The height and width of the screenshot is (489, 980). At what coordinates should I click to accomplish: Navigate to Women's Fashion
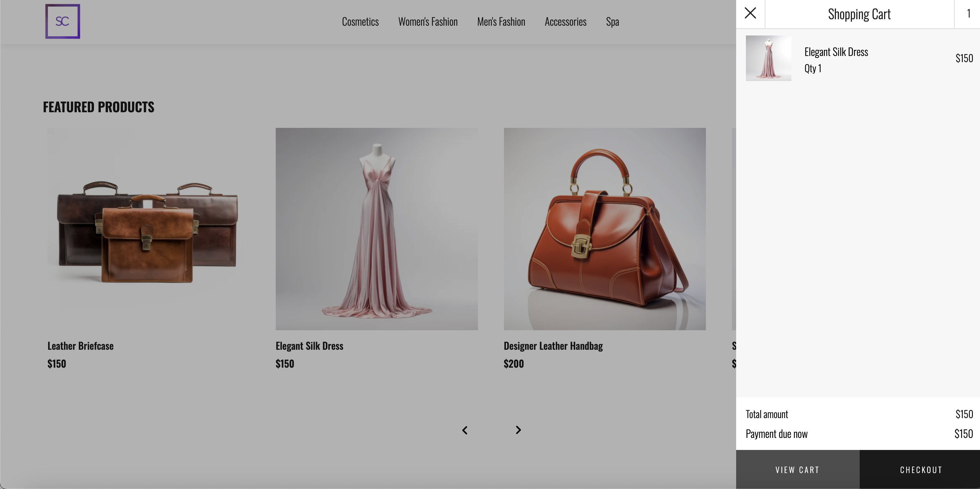(x=428, y=21)
